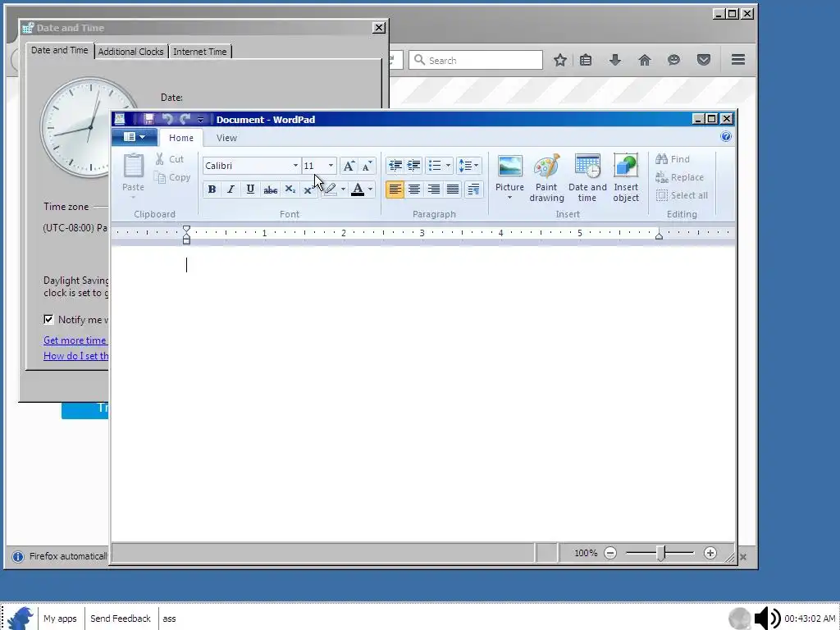Click Send Feedback in taskbar

[x=121, y=619]
